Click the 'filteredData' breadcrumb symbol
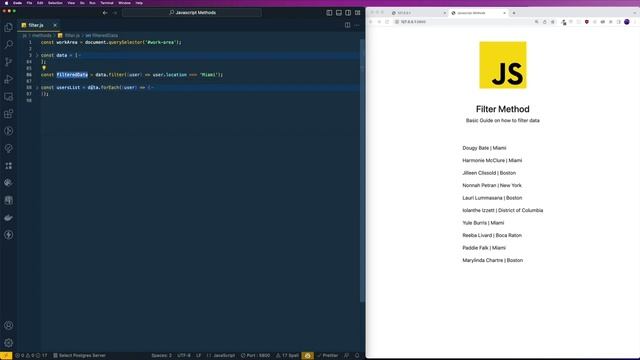The height and width of the screenshot is (360, 640). click(102, 36)
